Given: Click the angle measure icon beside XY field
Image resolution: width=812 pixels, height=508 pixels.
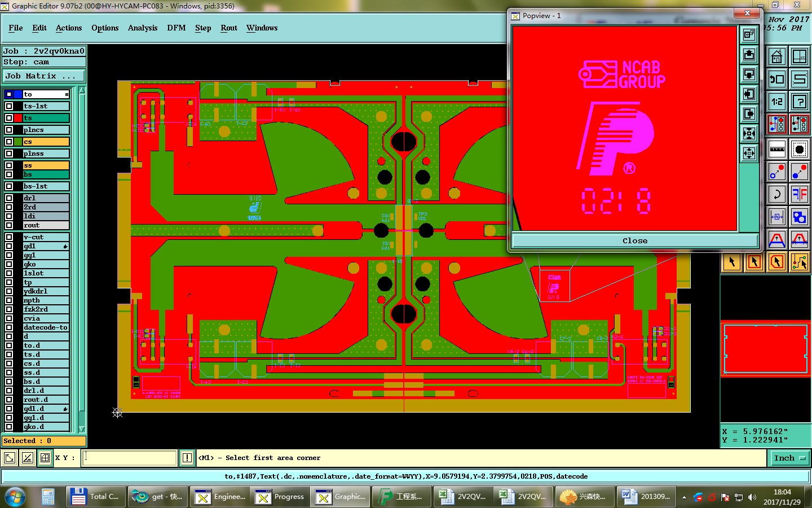Looking at the screenshot, I should 27,458.
